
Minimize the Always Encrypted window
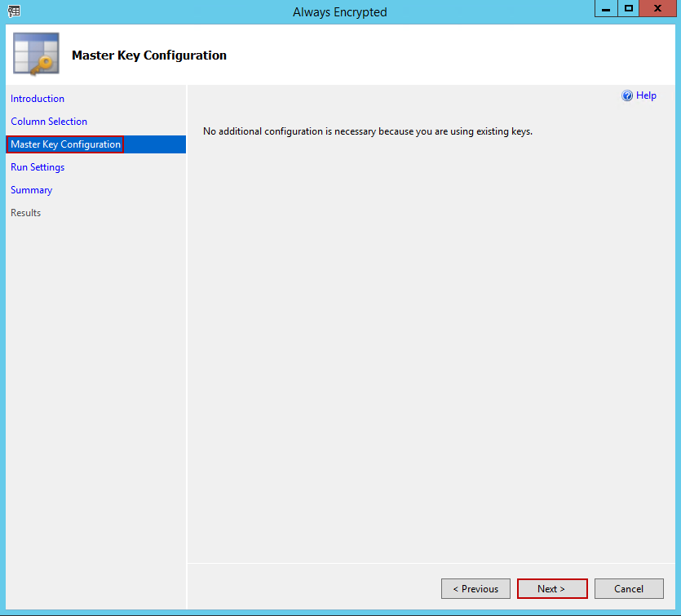(606, 9)
